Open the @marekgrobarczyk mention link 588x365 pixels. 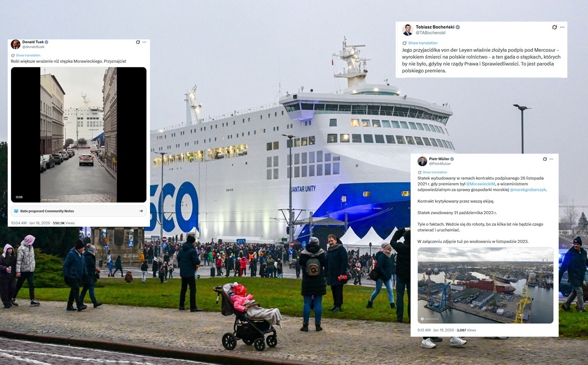pyautogui.click(x=527, y=190)
